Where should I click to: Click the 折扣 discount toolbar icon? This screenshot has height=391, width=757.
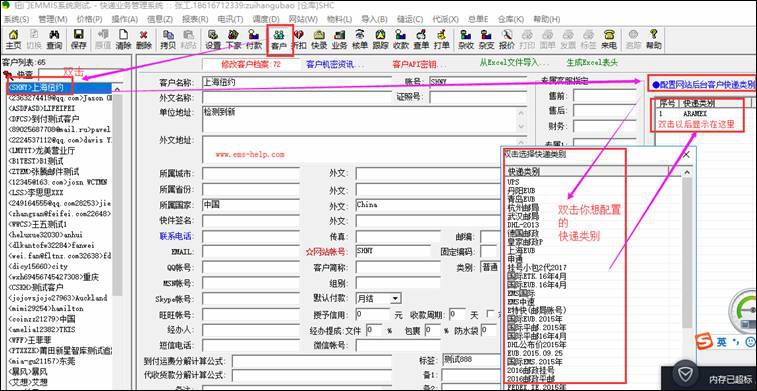pyautogui.click(x=299, y=40)
